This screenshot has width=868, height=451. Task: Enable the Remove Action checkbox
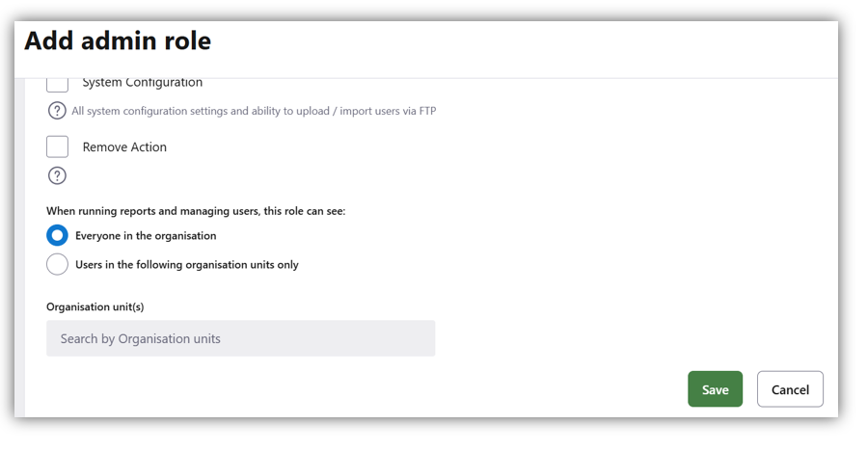(x=57, y=146)
